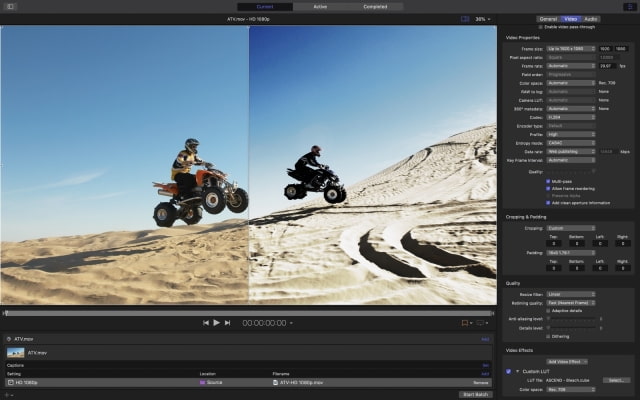
Task: Open the marker pop-up icon under the preview
Action: [466, 323]
